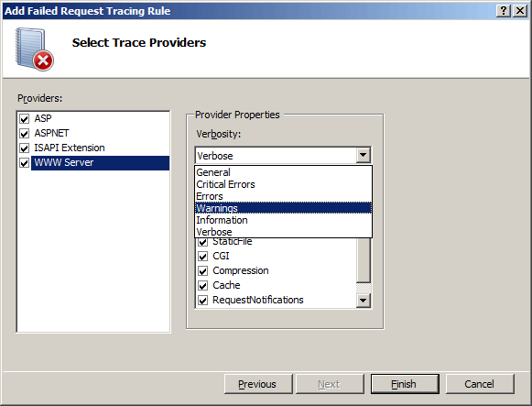This screenshot has height=406, width=532.
Task: Select the WWW Server provider row
Action: pyautogui.click(x=100, y=163)
